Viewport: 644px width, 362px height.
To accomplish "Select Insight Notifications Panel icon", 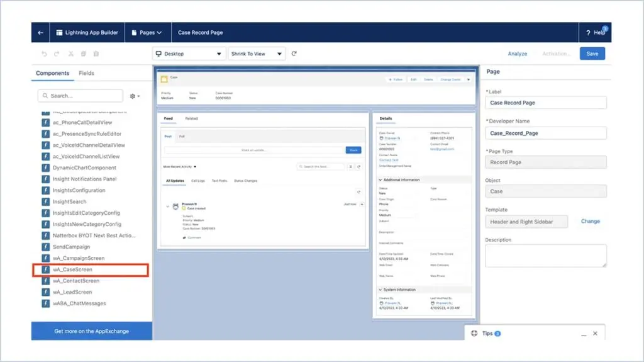I will 45,179.
